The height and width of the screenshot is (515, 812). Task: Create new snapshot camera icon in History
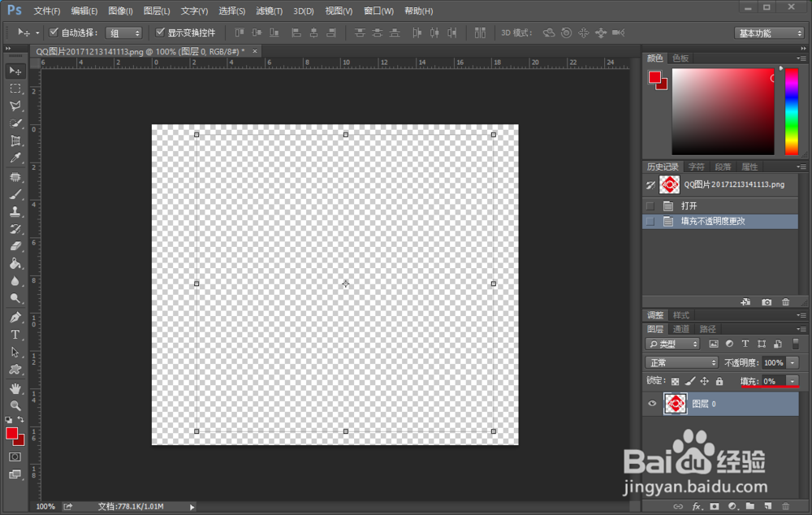tap(767, 302)
